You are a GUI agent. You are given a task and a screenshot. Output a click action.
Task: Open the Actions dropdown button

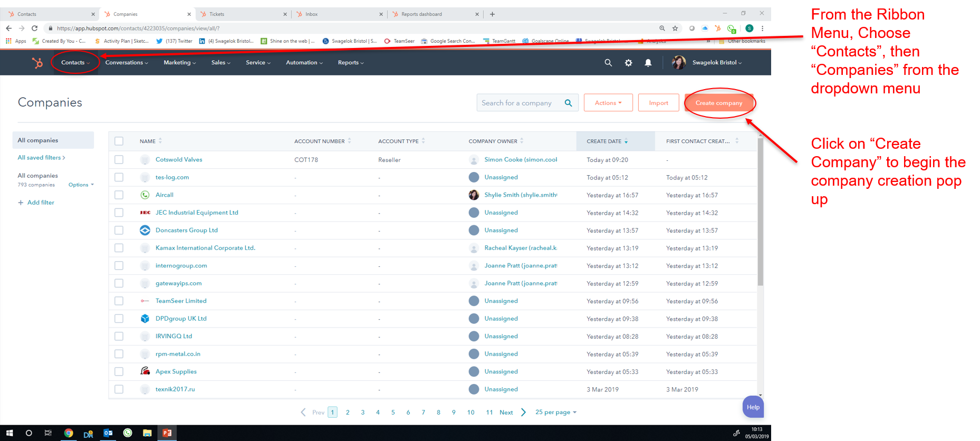pos(608,103)
